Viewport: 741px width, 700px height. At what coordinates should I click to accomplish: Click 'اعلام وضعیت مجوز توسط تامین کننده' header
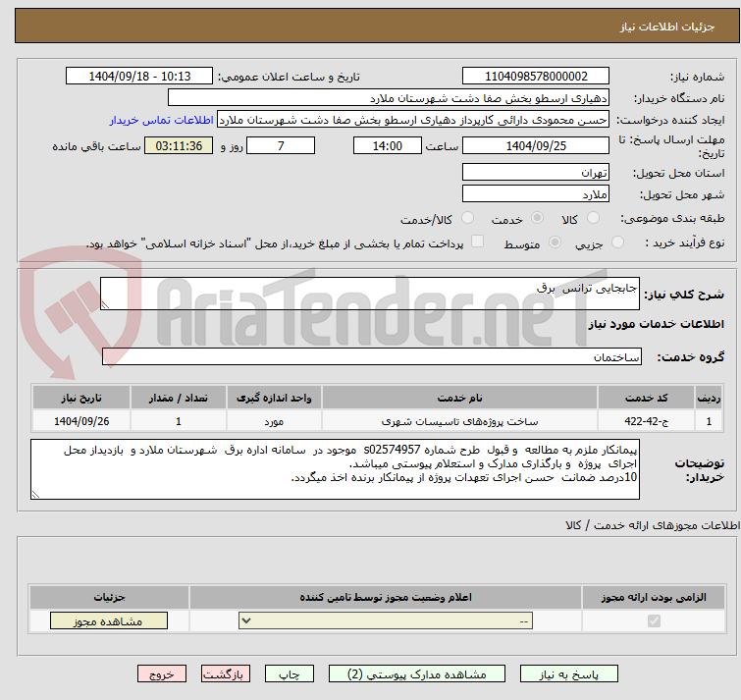pos(386,597)
